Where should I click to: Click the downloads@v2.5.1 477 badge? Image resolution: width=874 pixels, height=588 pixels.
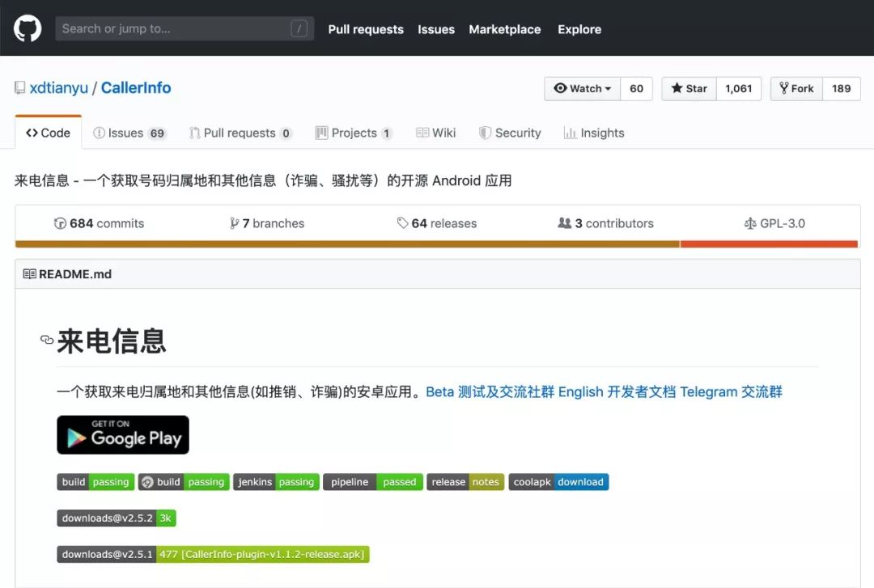213,555
